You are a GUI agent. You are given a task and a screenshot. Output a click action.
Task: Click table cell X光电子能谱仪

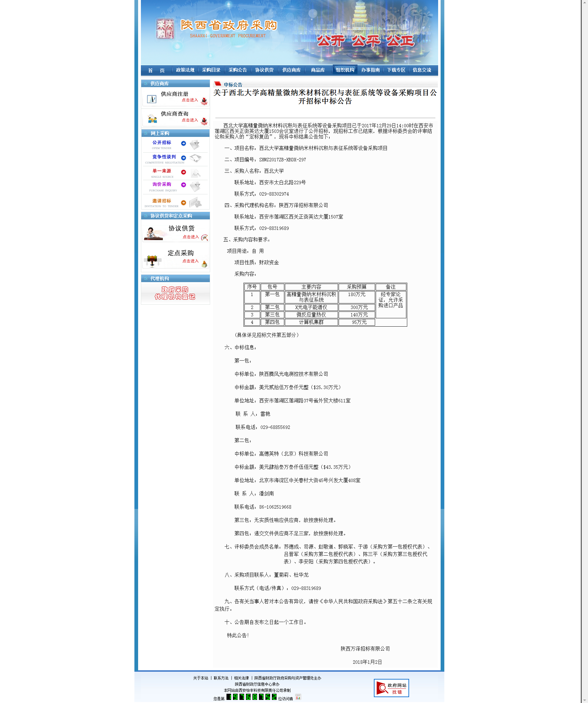[x=311, y=307]
